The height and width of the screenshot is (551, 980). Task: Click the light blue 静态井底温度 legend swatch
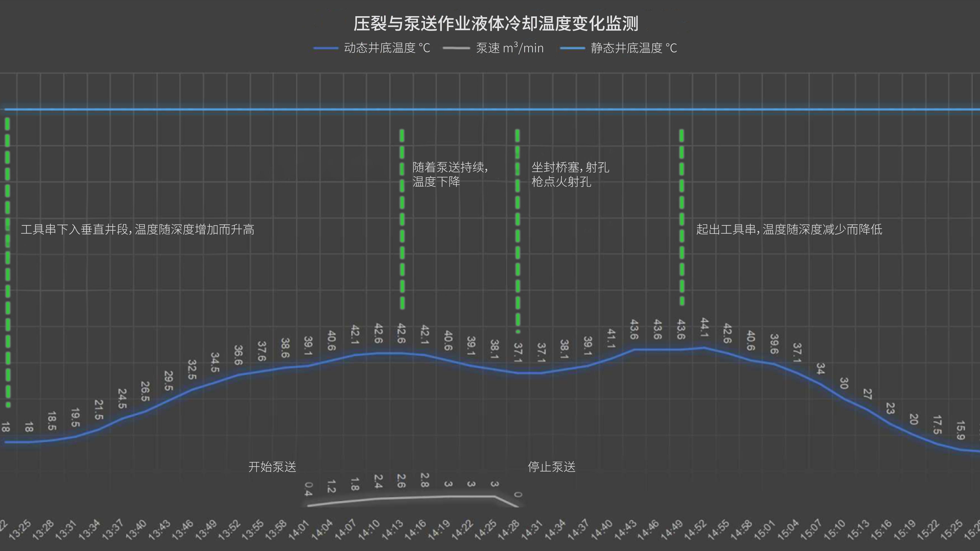tap(572, 48)
